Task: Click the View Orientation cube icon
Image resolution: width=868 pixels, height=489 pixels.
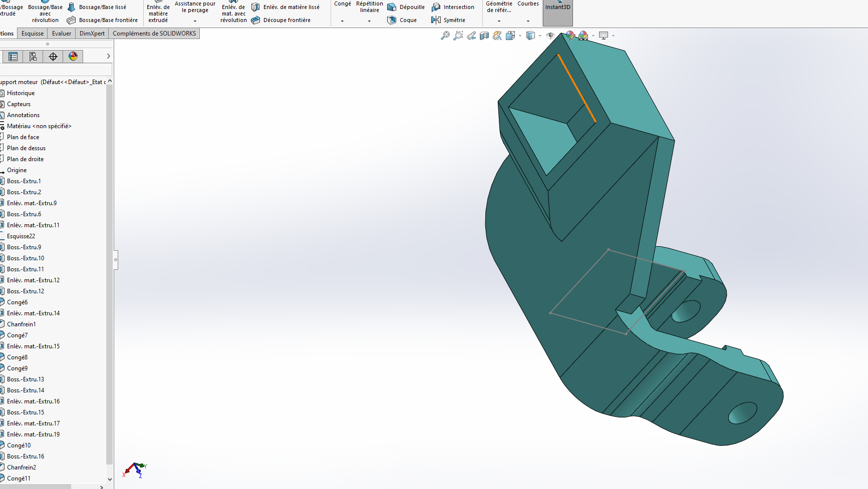Action: 510,36
